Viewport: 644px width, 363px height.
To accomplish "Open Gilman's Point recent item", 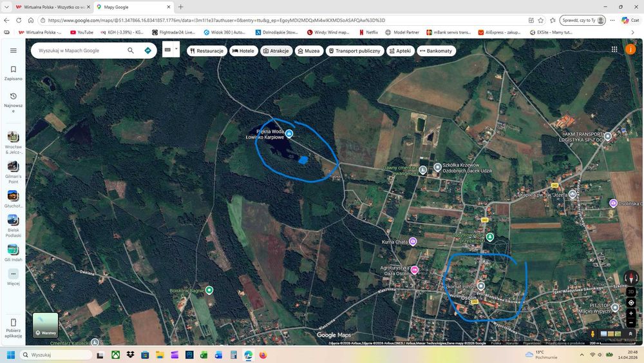I will [x=13, y=172].
